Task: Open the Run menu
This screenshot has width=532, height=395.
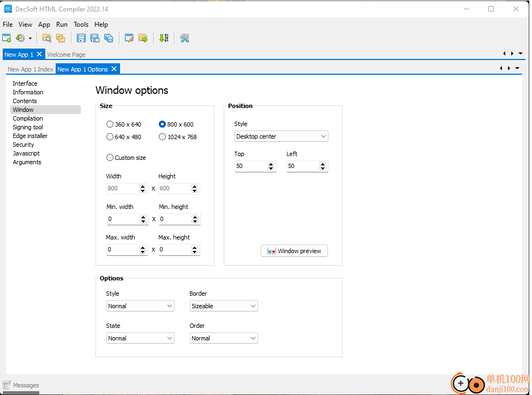Action: pos(62,25)
